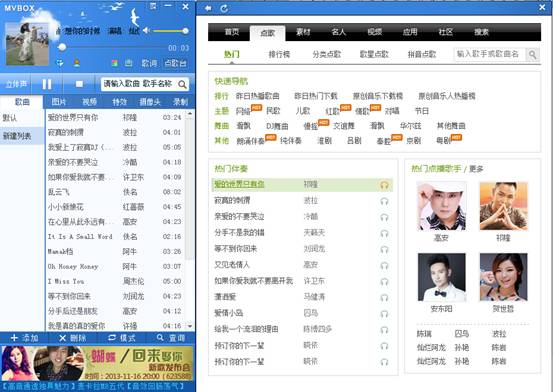Click headphone icon for 潇洒爱

pos(384,297)
